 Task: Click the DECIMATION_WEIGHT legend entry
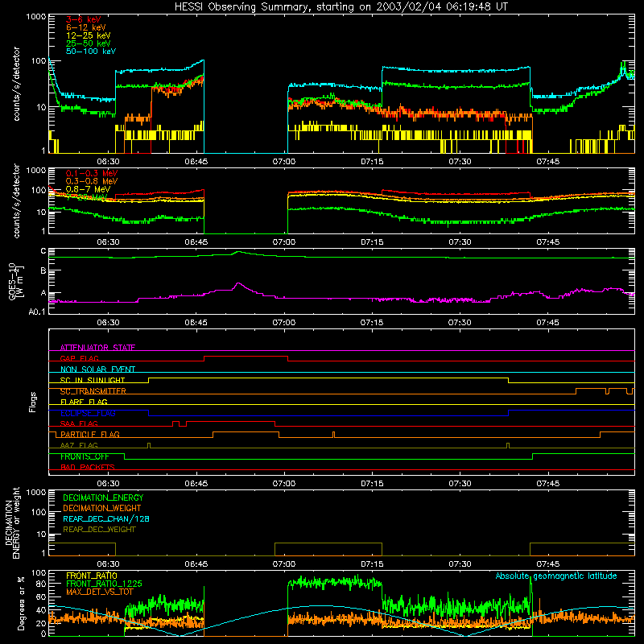(102, 508)
